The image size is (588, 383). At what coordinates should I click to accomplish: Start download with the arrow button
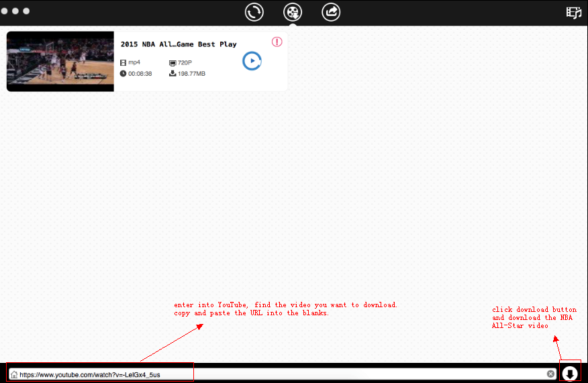pos(570,373)
